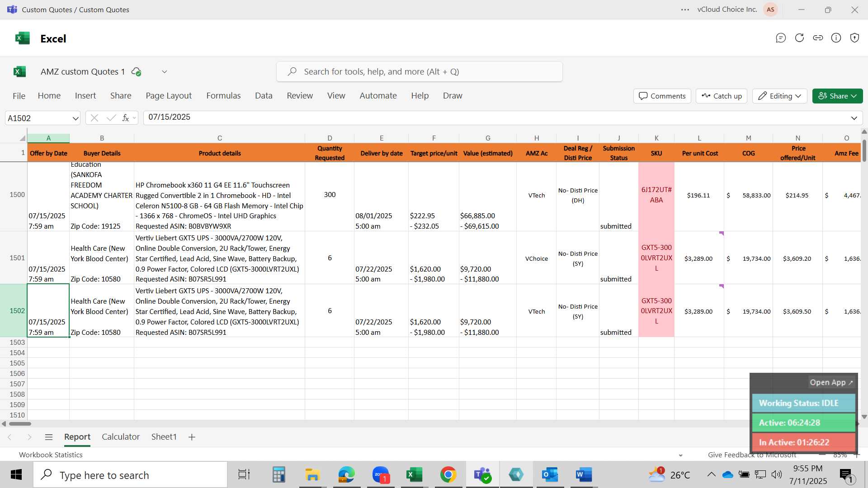This screenshot has width=868, height=488.
Task: Open the notification center icon
Action: coord(846,475)
